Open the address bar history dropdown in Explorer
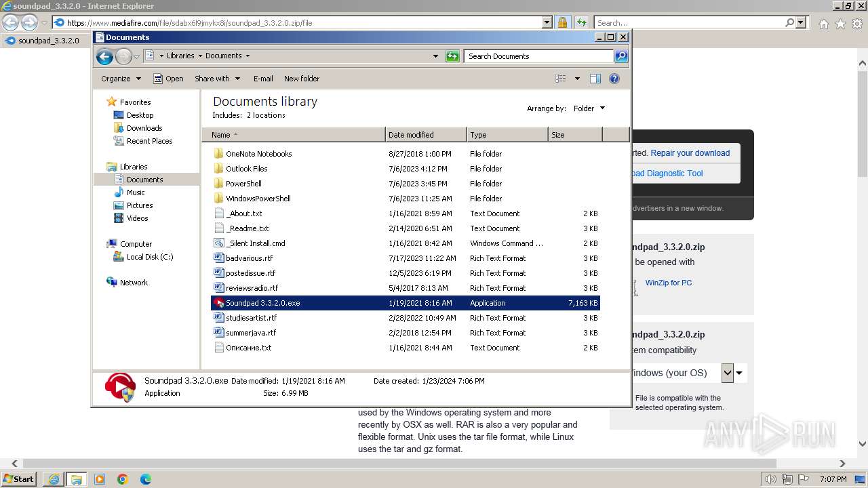The image size is (868, 488). [435, 56]
